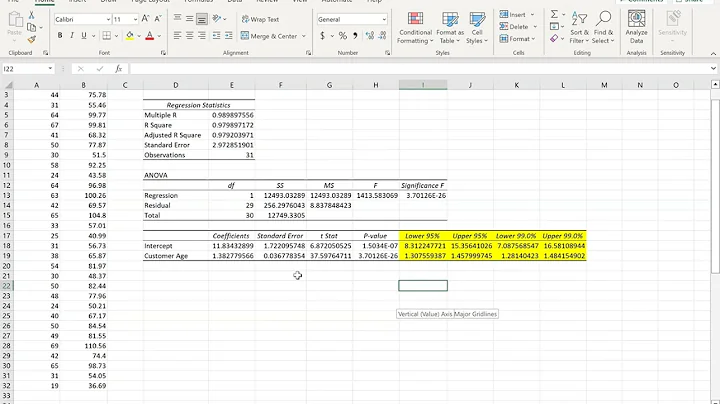Select row 17 header
The height and width of the screenshot is (404, 720).
(x=6, y=236)
